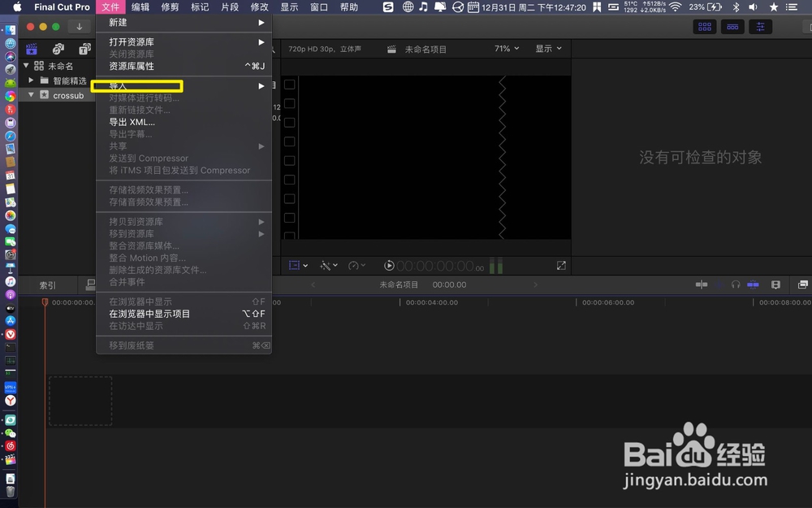The height and width of the screenshot is (508, 812).
Task: Open the 修改 menu
Action: pyautogui.click(x=260, y=7)
